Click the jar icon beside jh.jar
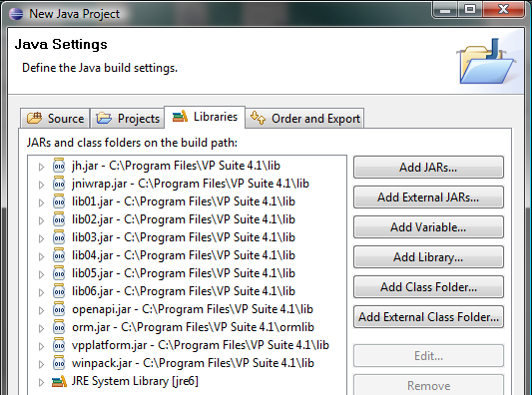Screen dimensions: 532x395 [59, 166]
